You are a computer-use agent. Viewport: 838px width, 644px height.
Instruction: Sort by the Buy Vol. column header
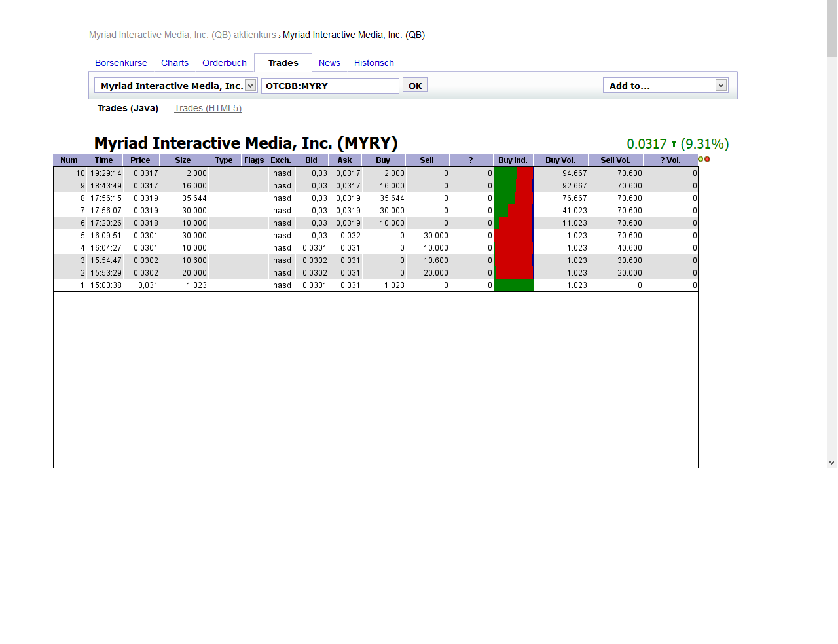tap(560, 160)
